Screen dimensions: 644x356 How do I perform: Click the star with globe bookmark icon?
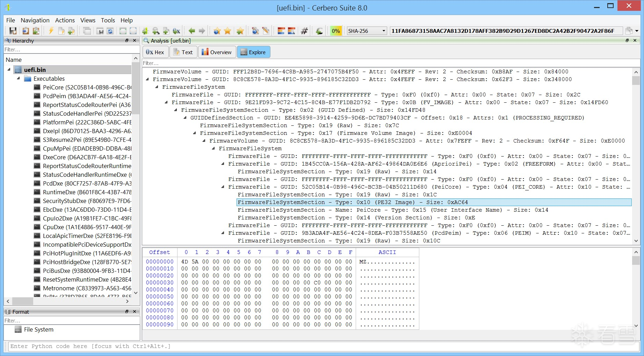point(217,31)
